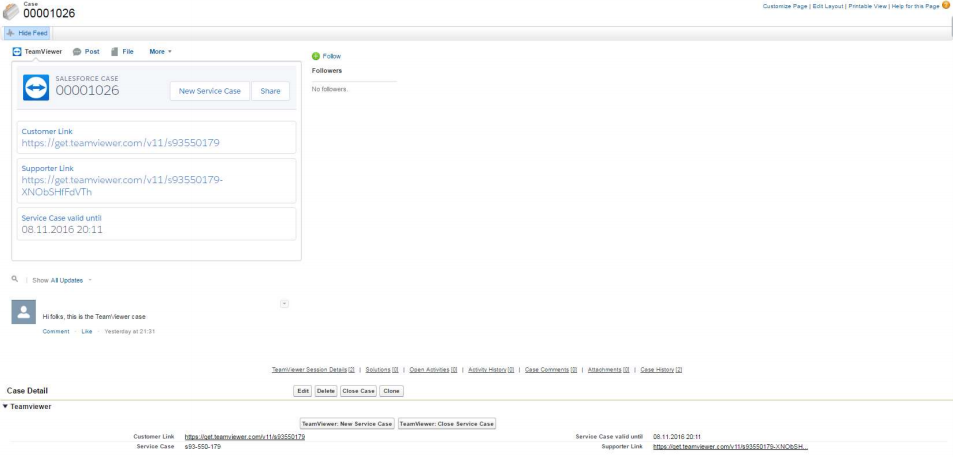
Task: Jump to Case History related list
Action: (661, 369)
